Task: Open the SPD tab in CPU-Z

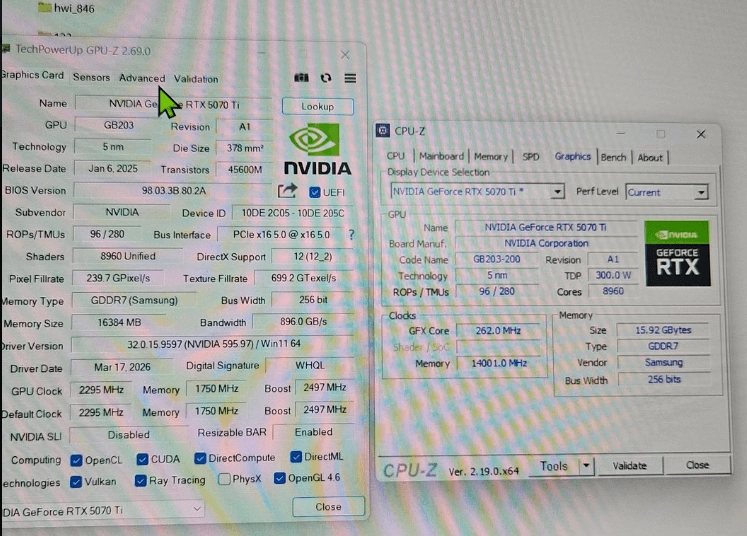Action: click(531, 157)
